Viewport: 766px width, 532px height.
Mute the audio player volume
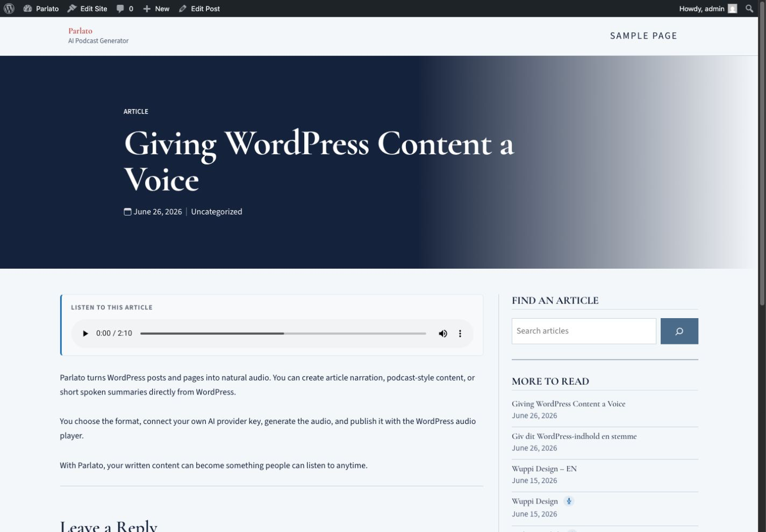coord(443,334)
